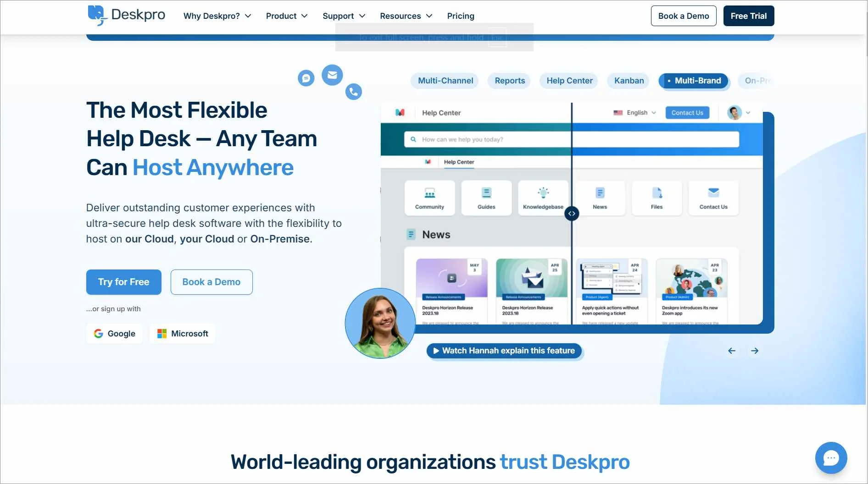Start a Free Trial
Image resolution: width=868 pixels, height=484 pixels.
[748, 16]
